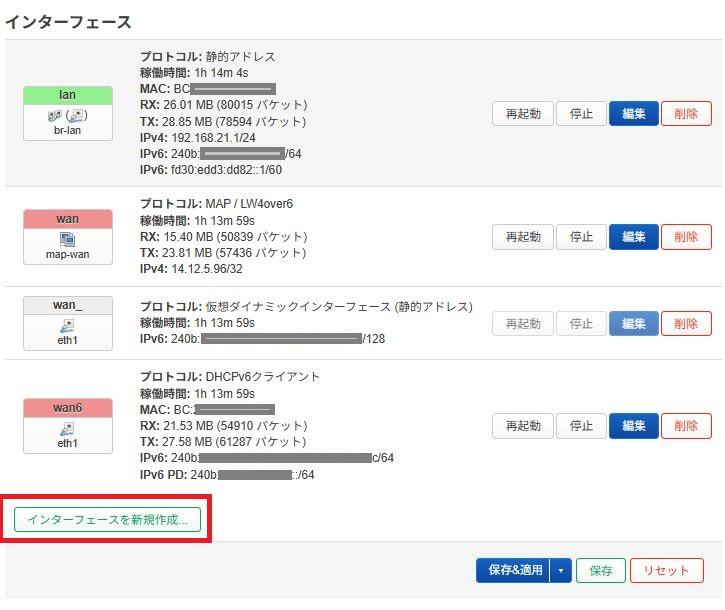Stop the lan interface
The width and height of the screenshot is (725, 610).
coord(581,114)
